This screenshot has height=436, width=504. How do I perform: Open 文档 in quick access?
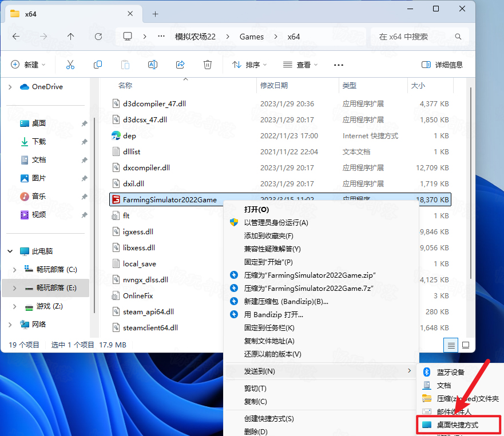[x=33, y=160]
